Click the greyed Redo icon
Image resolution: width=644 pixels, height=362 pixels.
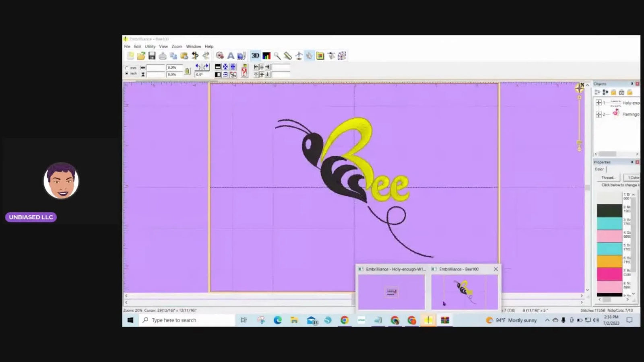pyautogui.click(x=206, y=56)
